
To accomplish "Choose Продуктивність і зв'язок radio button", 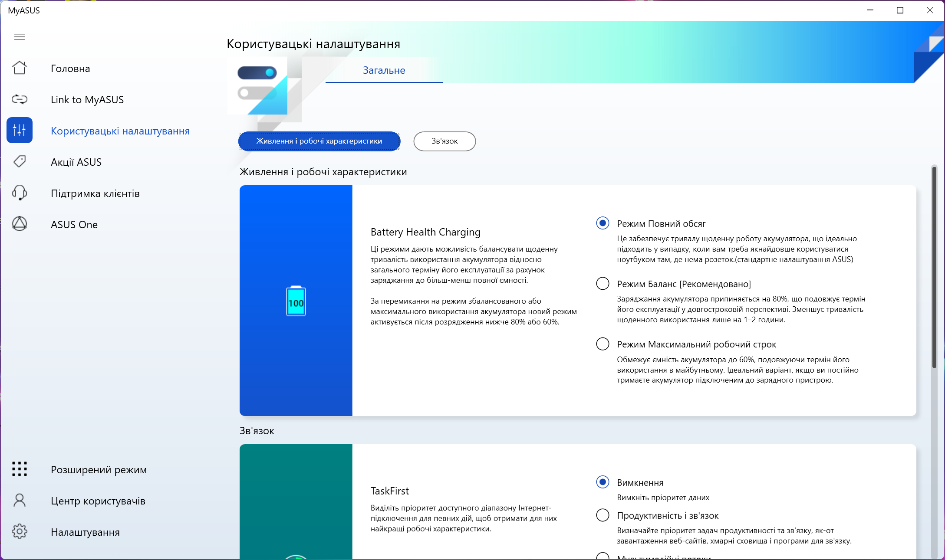I will 603,515.
